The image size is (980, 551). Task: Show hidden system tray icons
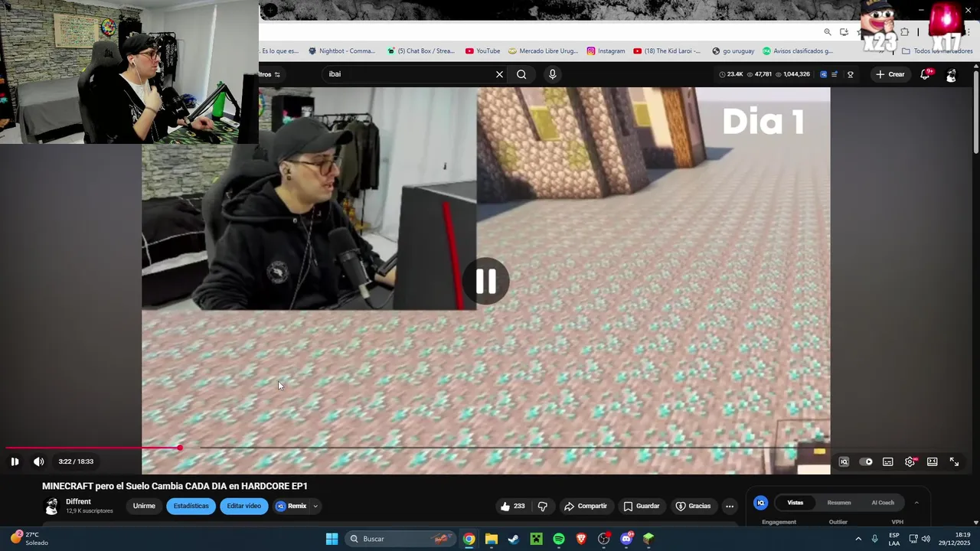(858, 539)
